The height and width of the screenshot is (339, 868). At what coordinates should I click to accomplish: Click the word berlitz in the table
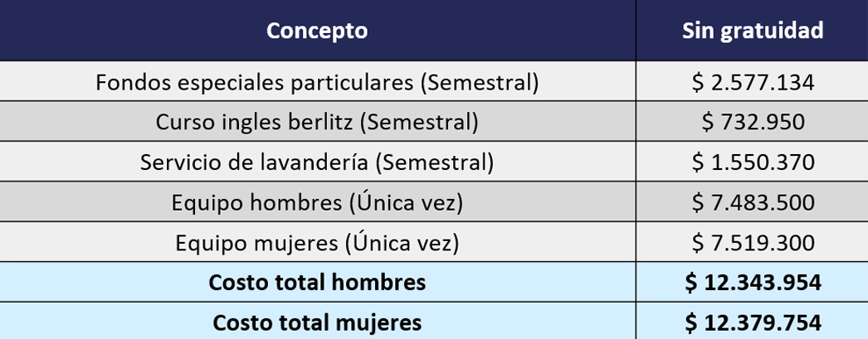[x=329, y=122]
